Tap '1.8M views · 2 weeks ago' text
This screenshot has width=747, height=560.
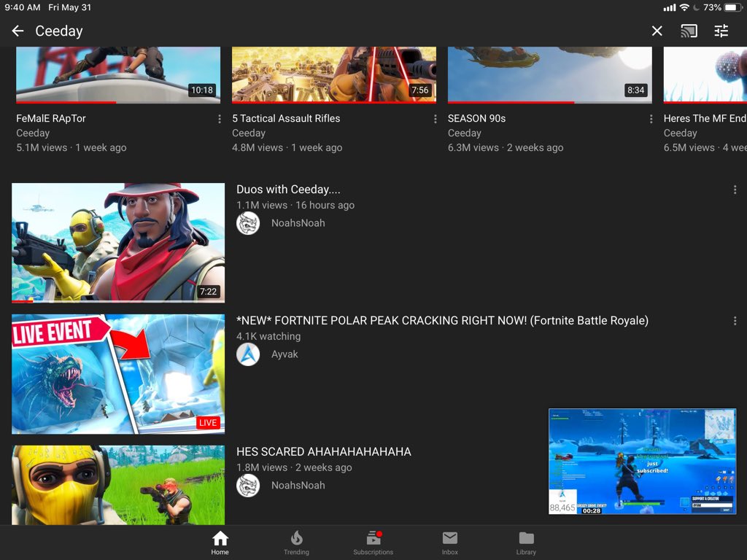294,467
